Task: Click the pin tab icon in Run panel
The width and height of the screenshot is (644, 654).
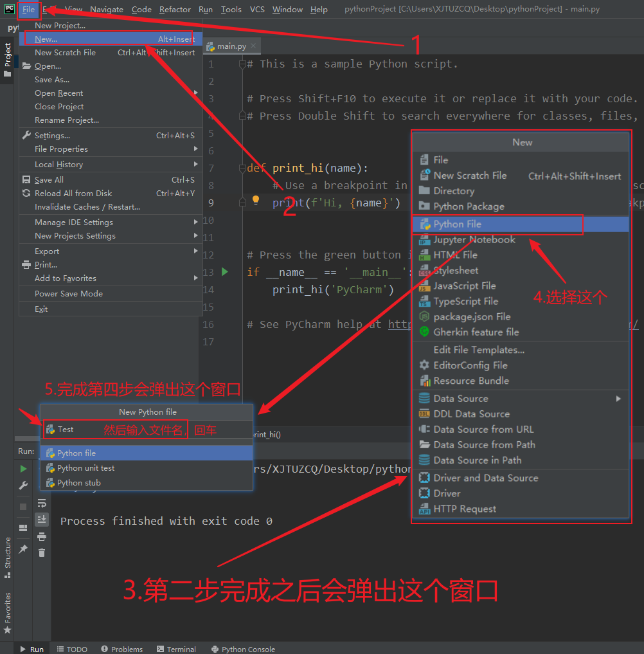Action: [23, 549]
